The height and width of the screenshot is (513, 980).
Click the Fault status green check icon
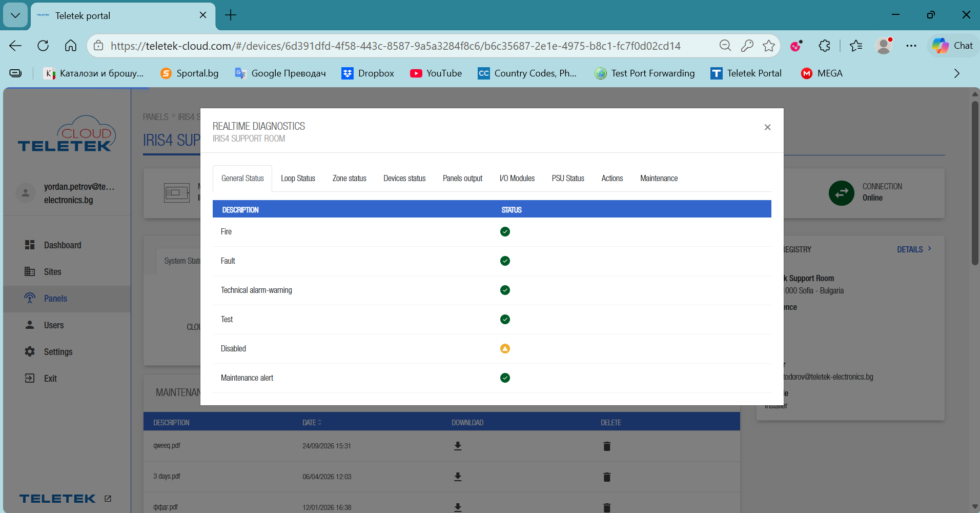505,261
